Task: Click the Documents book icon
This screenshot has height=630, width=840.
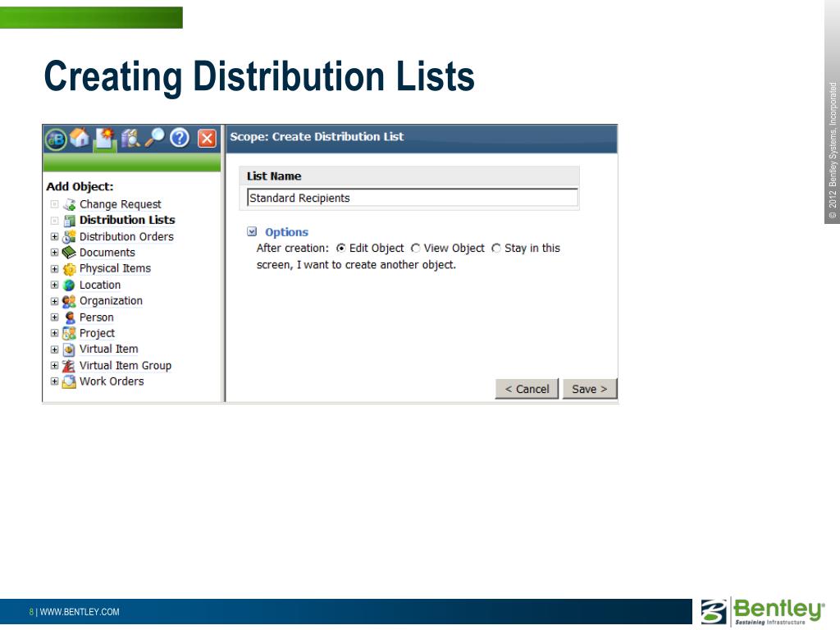Action: (x=69, y=253)
